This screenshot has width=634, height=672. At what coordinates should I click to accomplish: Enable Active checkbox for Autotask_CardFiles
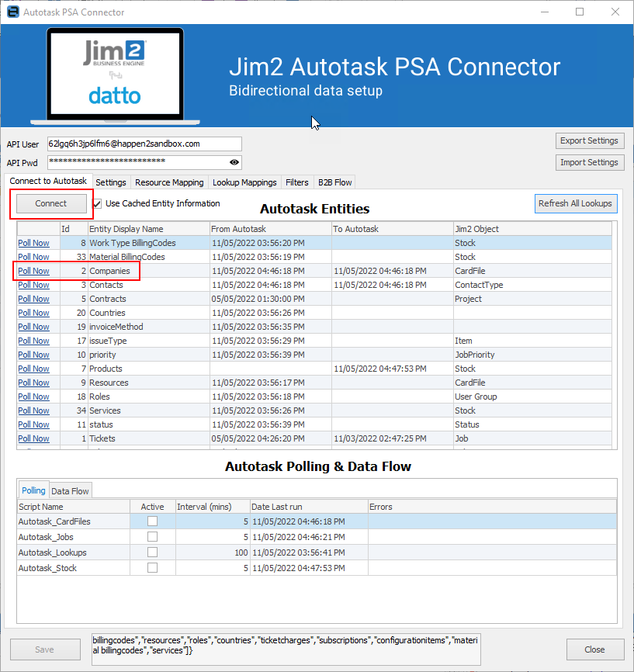pyautogui.click(x=152, y=521)
